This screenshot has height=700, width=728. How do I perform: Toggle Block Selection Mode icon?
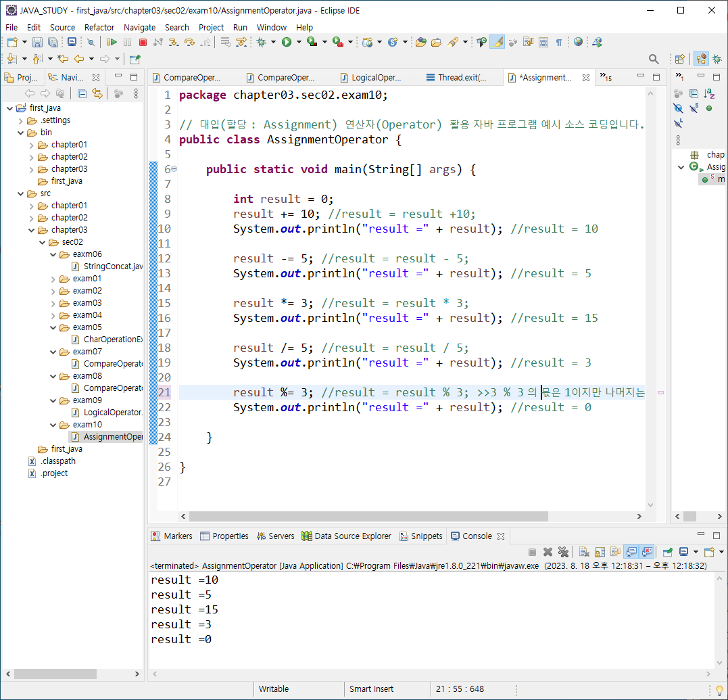[543, 42]
